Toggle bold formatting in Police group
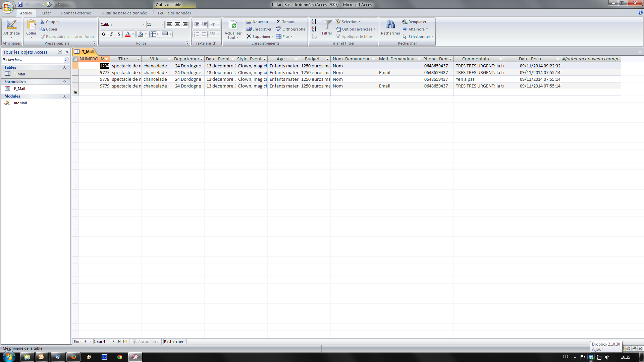 (x=104, y=34)
